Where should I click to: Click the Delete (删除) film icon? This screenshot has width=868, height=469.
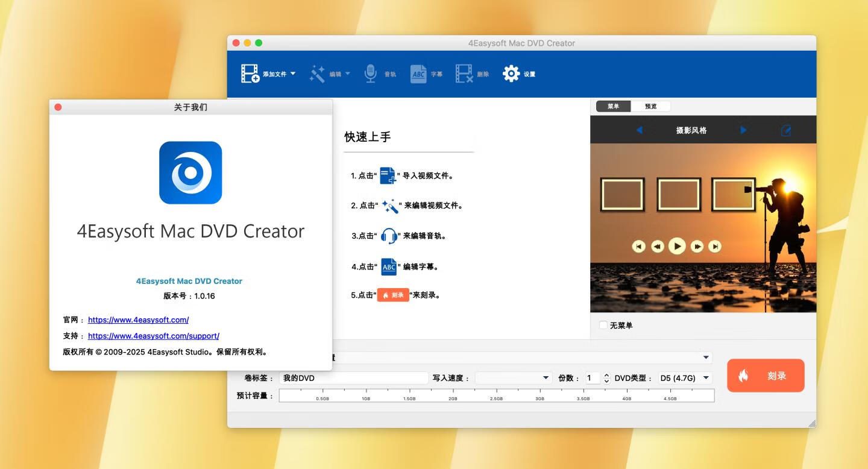464,74
